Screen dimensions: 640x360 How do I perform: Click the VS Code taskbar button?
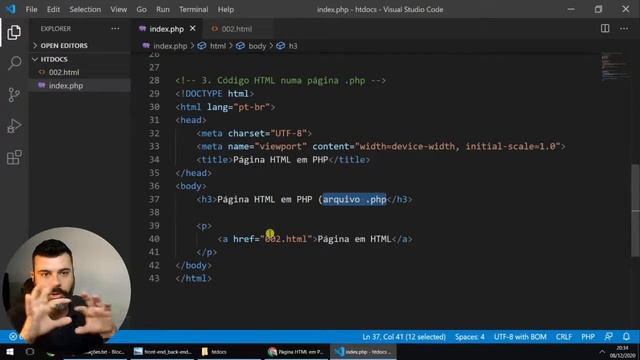(x=363, y=351)
